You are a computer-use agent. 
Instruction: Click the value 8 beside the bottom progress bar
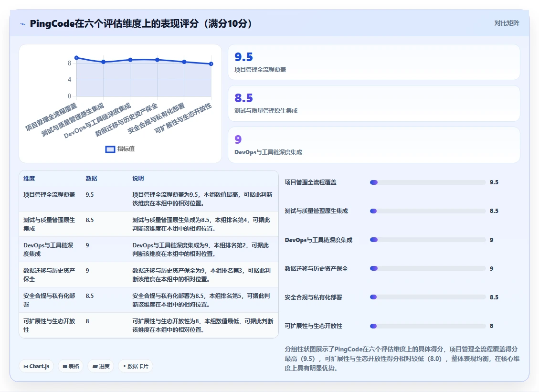(x=492, y=326)
